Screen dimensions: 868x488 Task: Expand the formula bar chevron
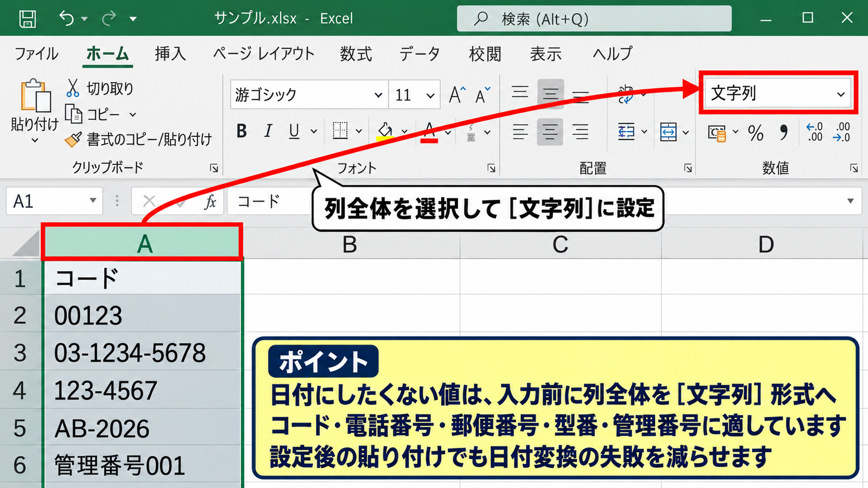[x=850, y=201]
